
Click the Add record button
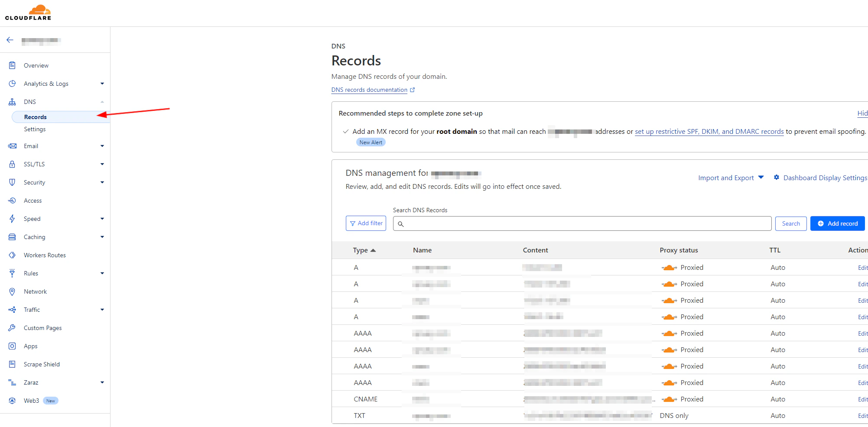837,223
